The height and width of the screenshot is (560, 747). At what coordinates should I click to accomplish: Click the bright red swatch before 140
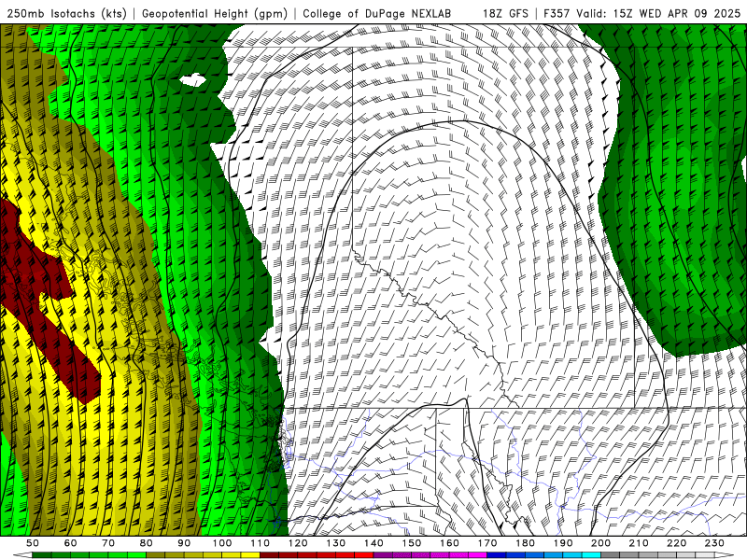coord(364,555)
